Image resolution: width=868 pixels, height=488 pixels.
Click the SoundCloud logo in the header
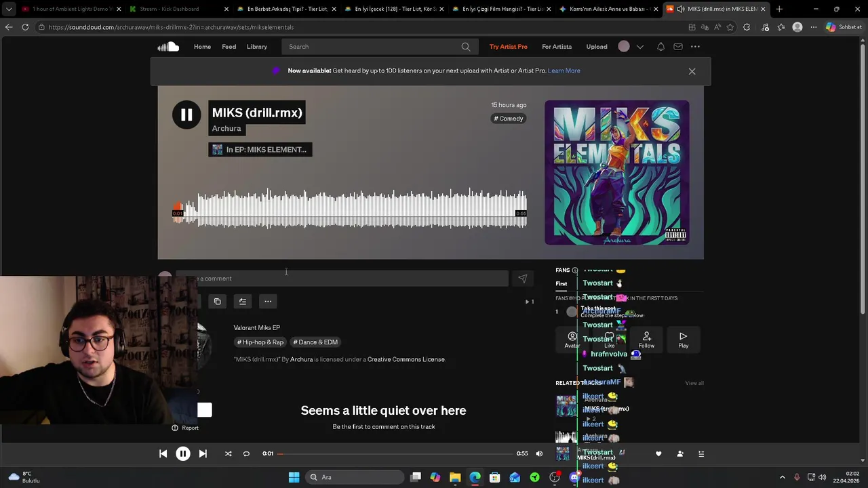(168, 47)
